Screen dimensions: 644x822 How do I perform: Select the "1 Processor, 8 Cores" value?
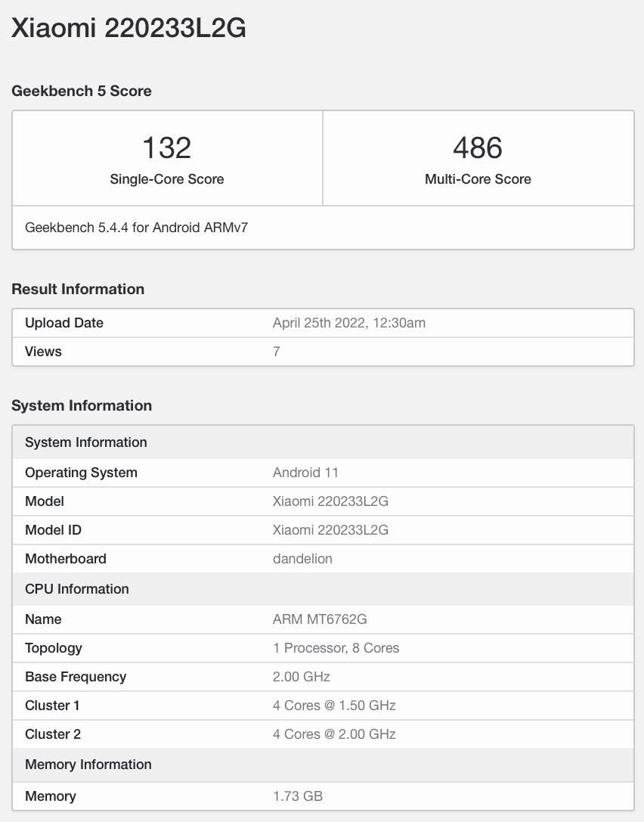point(336,648)
